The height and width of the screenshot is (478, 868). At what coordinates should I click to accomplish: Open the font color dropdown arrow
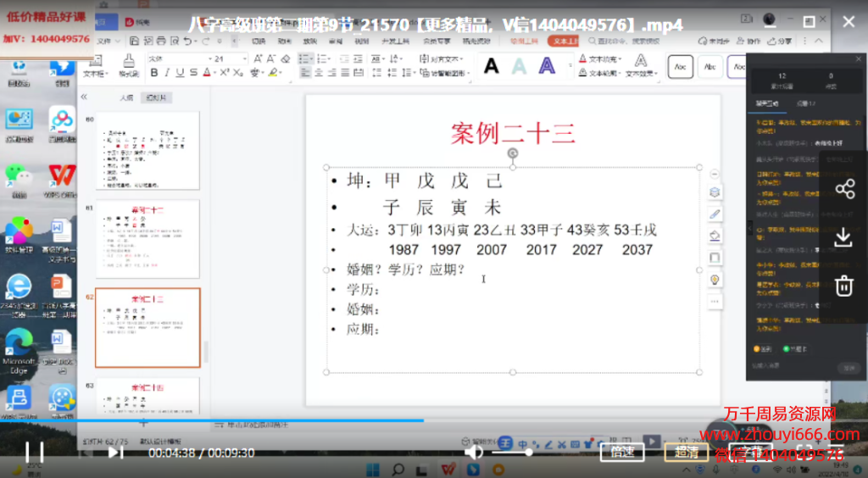tap(214, 73)
